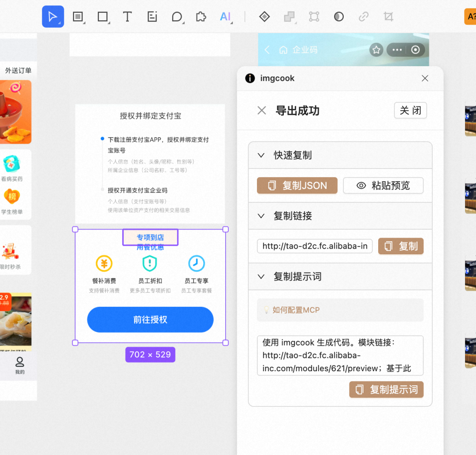The width and height of the screenshot is (476, 455).
Task: Select the Frame tool
Action: tap(78, 17)
